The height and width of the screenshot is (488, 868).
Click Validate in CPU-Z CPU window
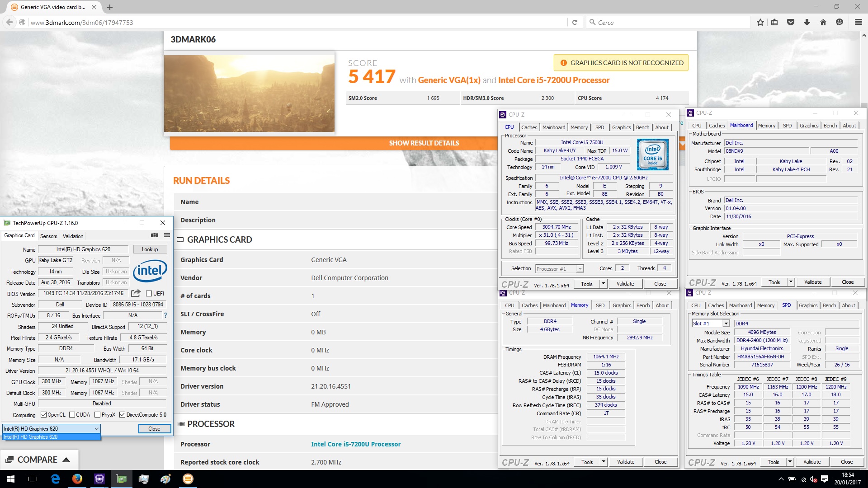(625, 284)
